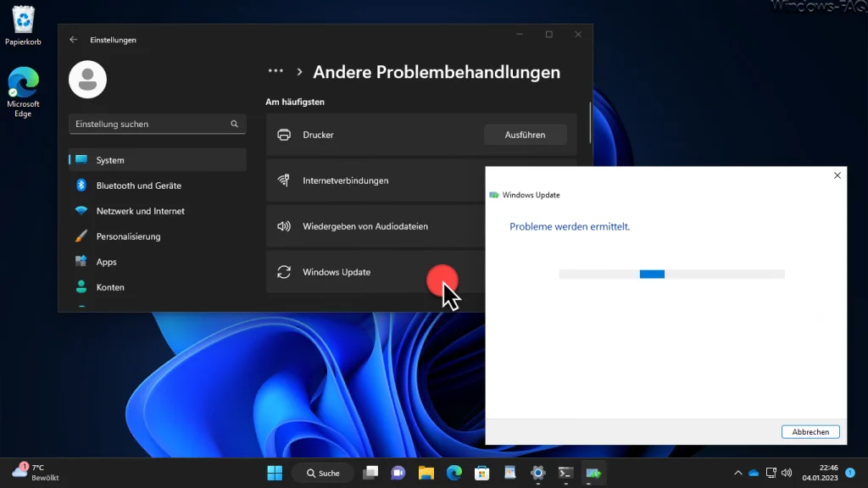The height and width of the screenshot is (488, 868).
Task: Open the Papierkorb recycle bin icon
Action: [23, 25]
